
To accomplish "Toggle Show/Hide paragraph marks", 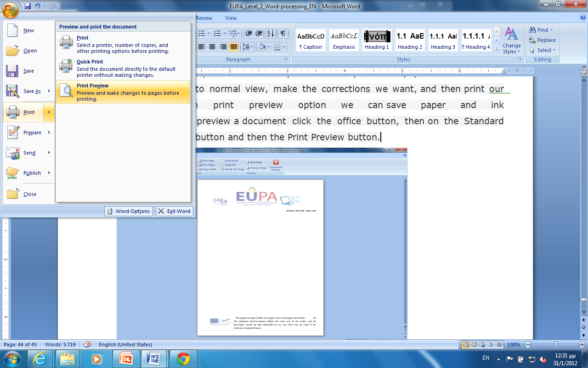I will pyautogui.click(x=283, y=33).
